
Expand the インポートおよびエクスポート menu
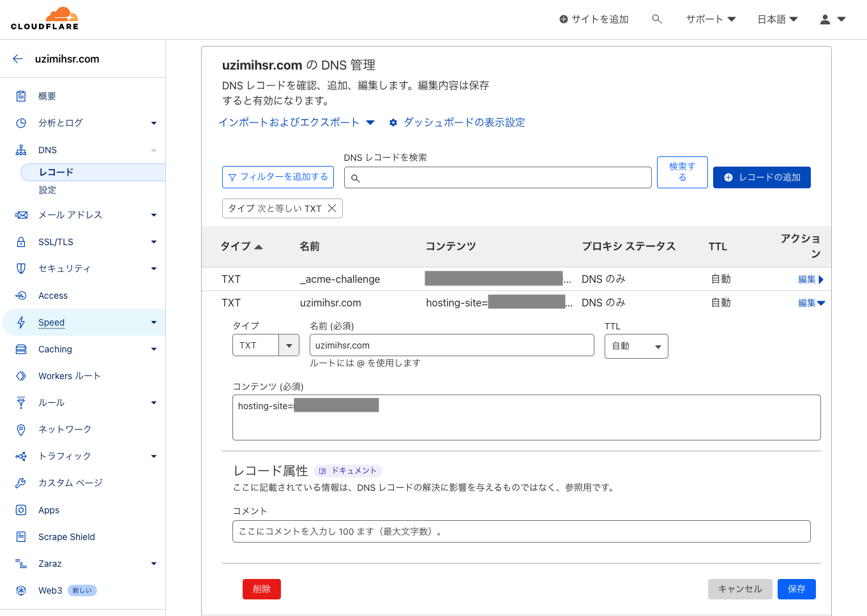[296, 123]
